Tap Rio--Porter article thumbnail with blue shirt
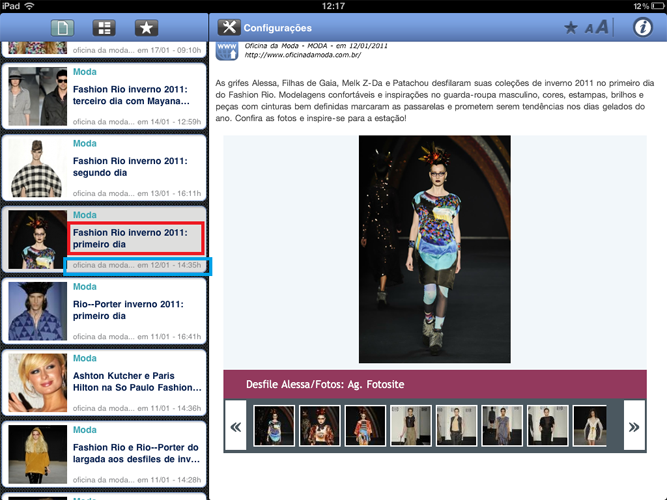 (37, 311)
